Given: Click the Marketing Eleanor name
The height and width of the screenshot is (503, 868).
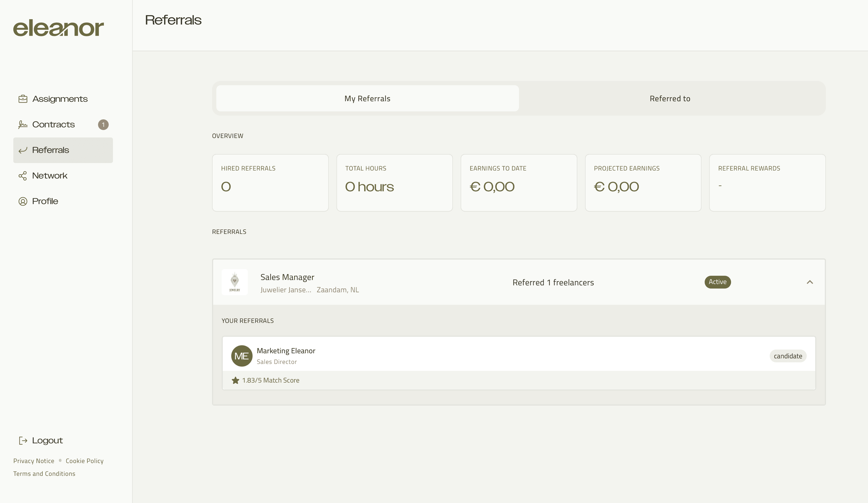Looking at the screenshot, I should (286, 351).
